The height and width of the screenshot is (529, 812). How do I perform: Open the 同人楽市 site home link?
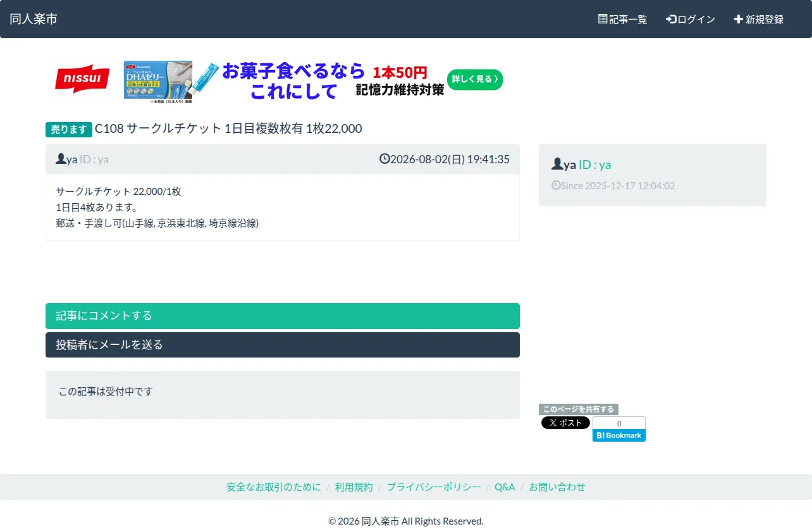[34, 19]
